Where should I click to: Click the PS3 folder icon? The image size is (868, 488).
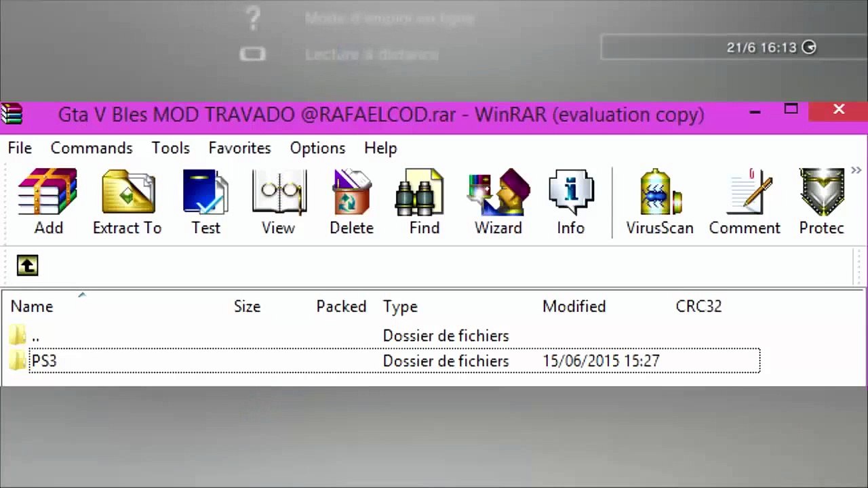(18, 361)
